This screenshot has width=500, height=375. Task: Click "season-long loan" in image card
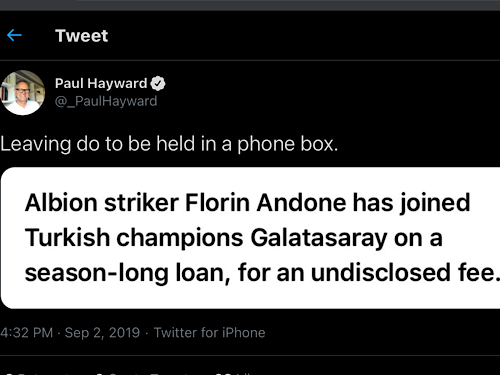click(x=124, y=273)
